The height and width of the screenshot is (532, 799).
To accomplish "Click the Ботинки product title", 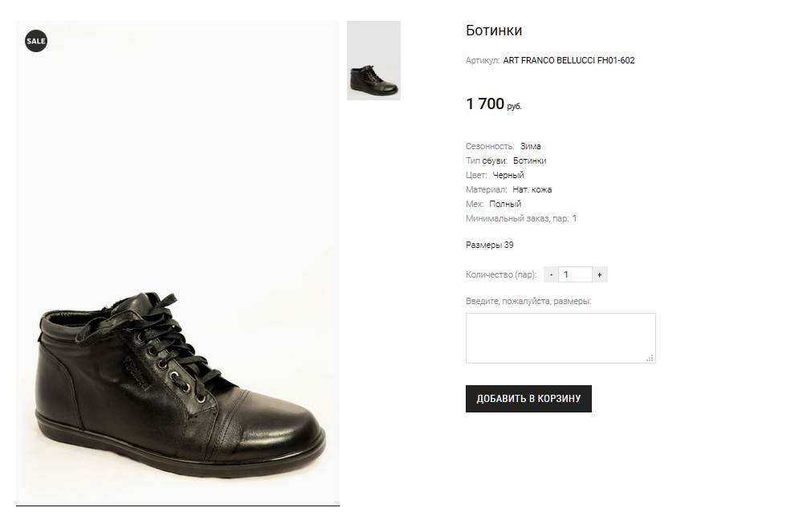I will coord(494,30).
